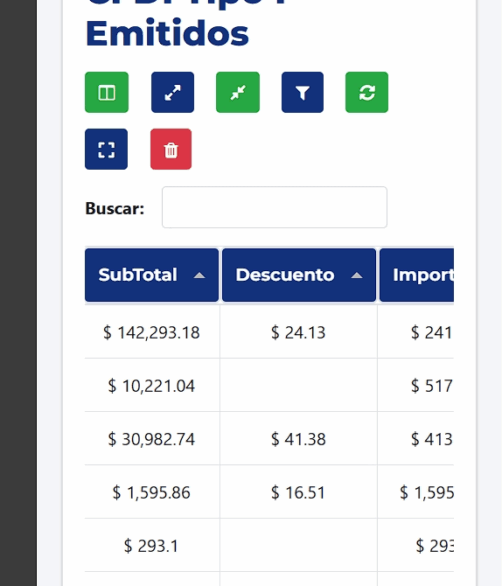502x586 pixels.
Task: Click the green column visibility icon
Action: pyautogui.click(x=107, y=92)
